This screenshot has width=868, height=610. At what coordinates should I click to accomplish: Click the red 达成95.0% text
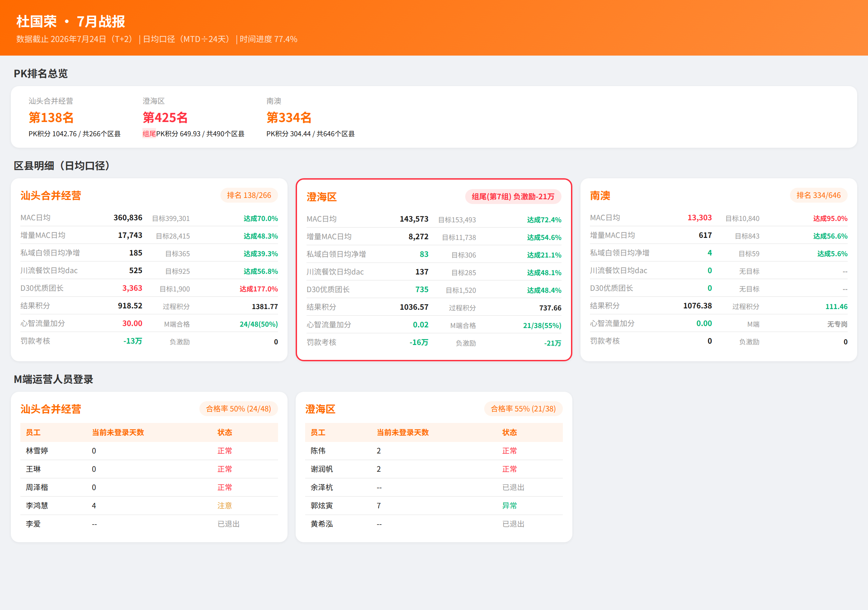click(830, 219)
